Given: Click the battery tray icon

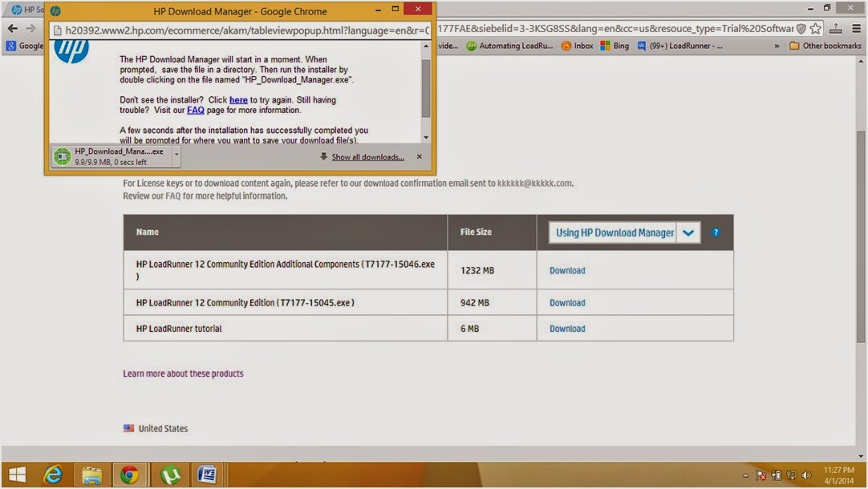Looking at the screenshot, I should point(776,475).
